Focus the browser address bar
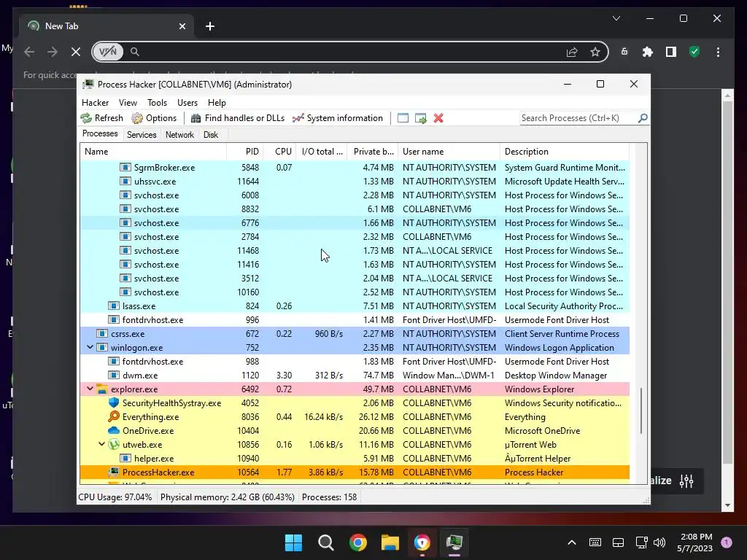747x560 pixels. coord(350,52)
